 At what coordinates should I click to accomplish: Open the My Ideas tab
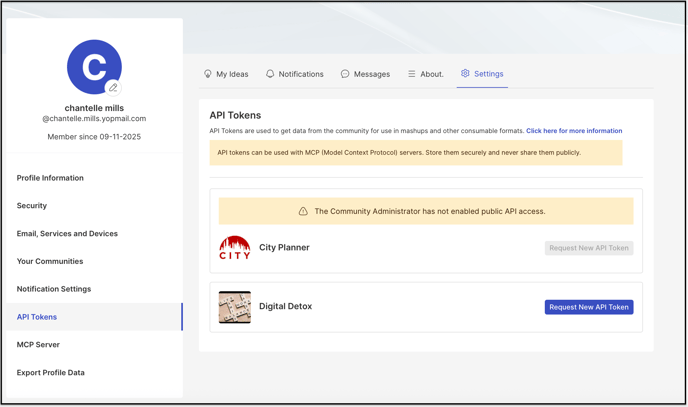point(226,74)
